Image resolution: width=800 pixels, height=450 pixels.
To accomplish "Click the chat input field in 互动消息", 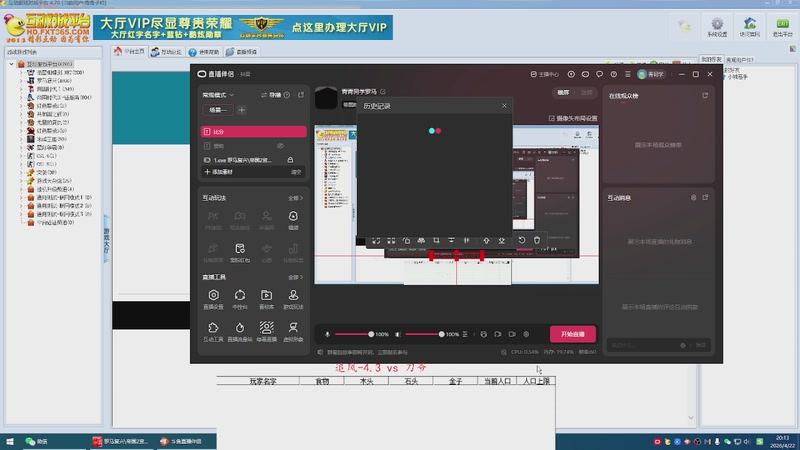I will 644,345.
